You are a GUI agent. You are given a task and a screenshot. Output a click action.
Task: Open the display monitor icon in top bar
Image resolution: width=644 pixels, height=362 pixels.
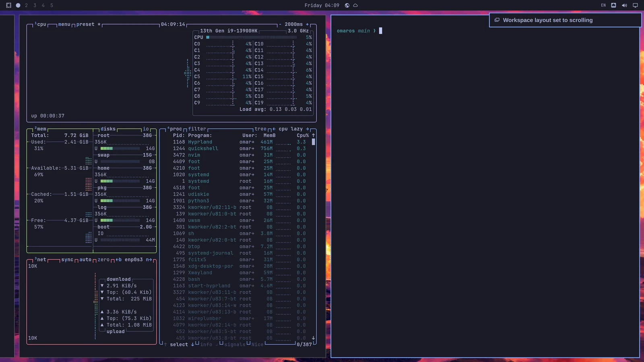pos(635,5)
